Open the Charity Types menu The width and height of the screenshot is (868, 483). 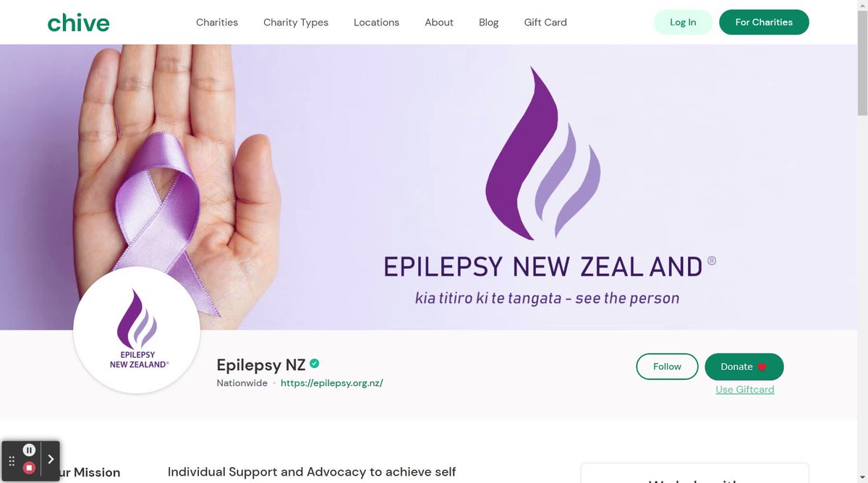pos(296,22)
